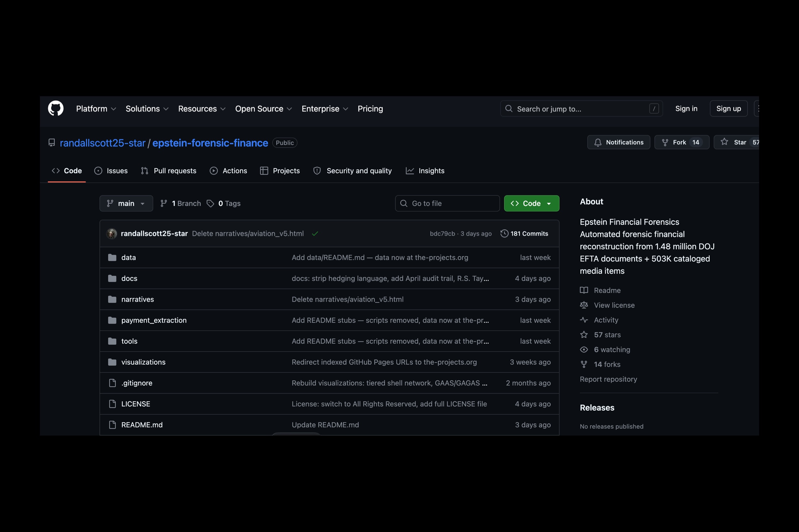
Task: Expand the green Code dropdown button
Action: [531, 203]
